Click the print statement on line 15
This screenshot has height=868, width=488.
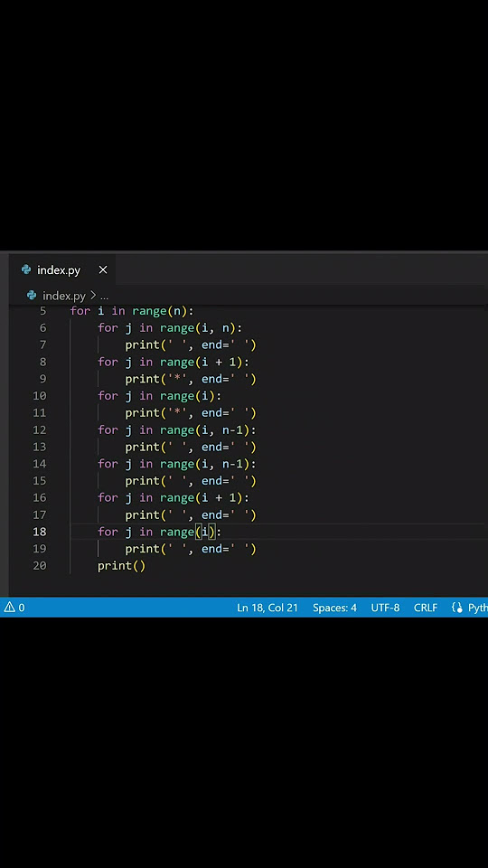[x=191, y=480]
